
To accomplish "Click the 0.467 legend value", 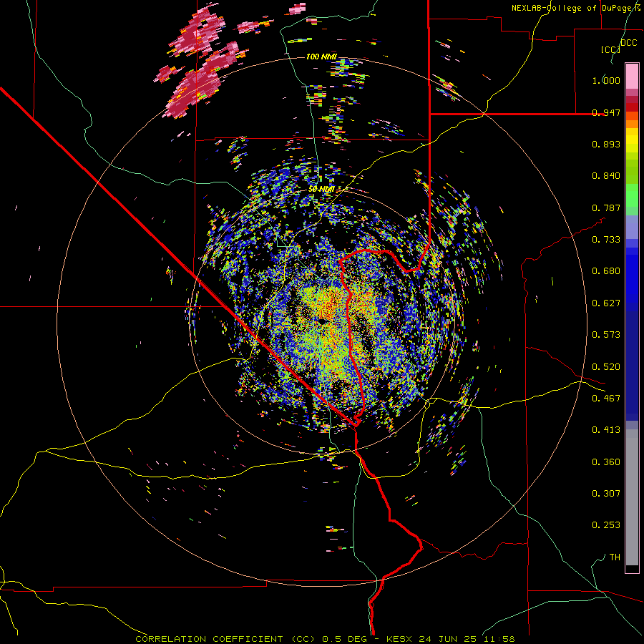I will pos(606,399).
